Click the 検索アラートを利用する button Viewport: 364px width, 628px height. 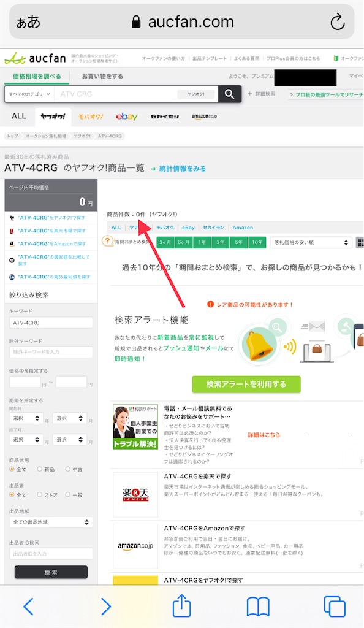coord(246,384)
